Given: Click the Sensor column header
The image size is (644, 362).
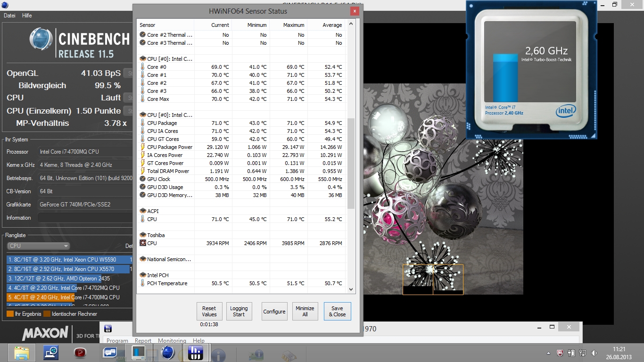Looking at the screenshot, I should (165, 25).
